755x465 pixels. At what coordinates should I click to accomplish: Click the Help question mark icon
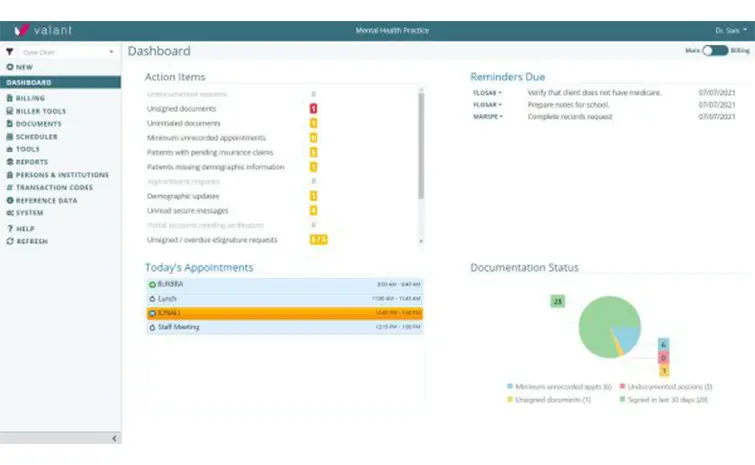click(x=9, y=229)
